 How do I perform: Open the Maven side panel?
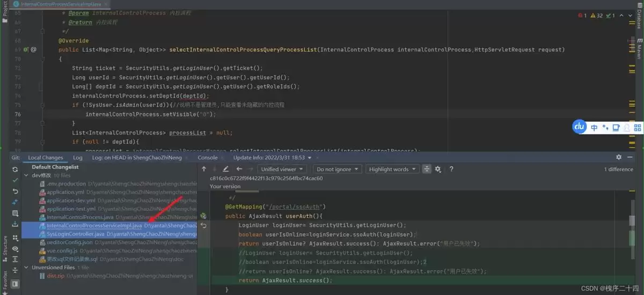(x=639, y=51)
